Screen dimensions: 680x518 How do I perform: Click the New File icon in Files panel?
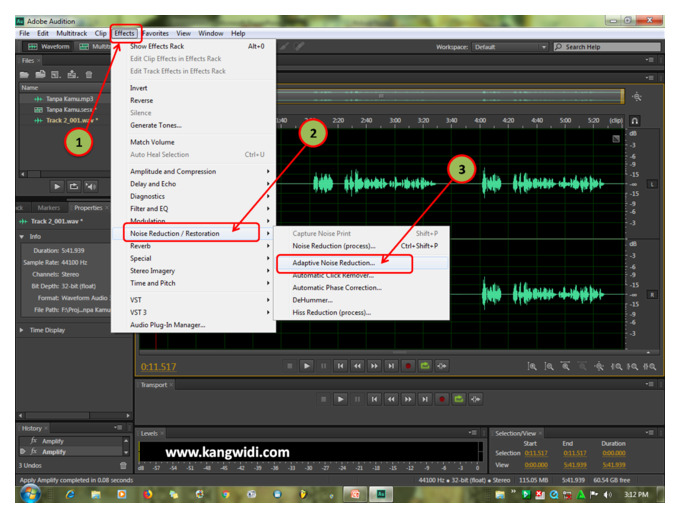(56, 75)
